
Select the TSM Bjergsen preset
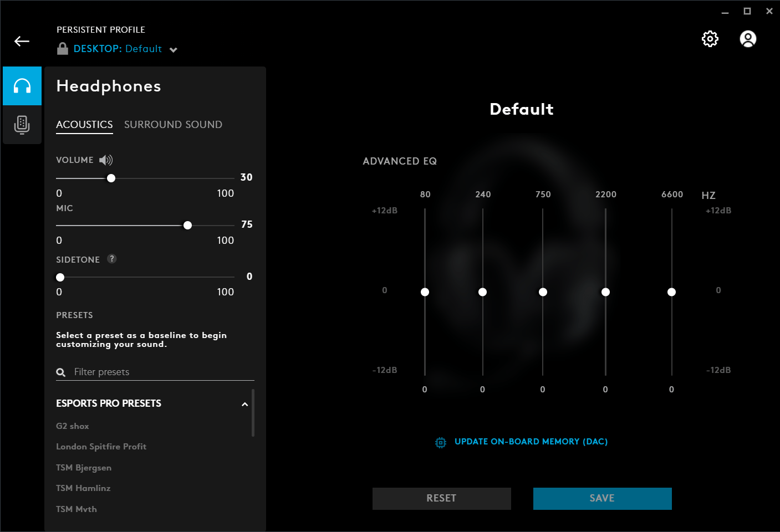[84, 468]
